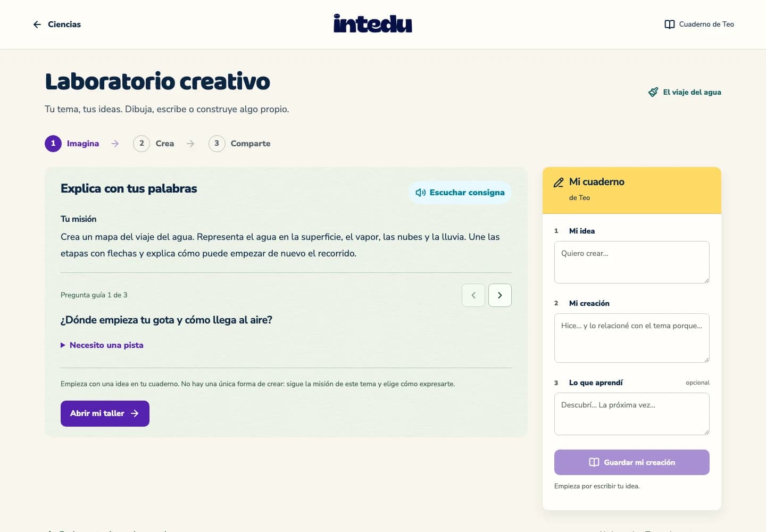Click the Explica con tus palabras heading
The width and height of the screenshot is (766, 532).
pos(129,188)
